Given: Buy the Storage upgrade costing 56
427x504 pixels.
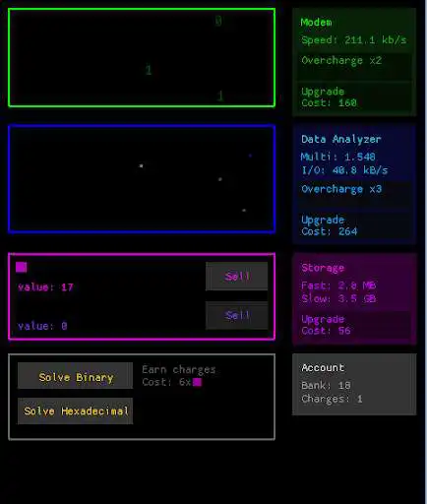Looking at the screenshot, I should [x=354, y=325].
